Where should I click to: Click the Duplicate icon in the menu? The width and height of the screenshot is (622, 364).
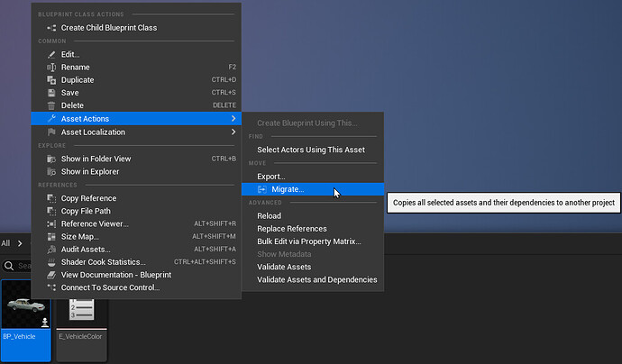[50, 80]
